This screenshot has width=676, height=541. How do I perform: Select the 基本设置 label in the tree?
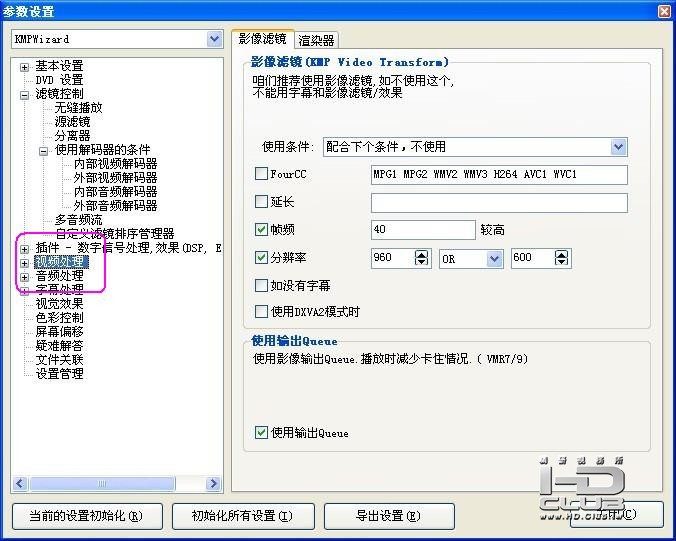click(59, 66)
